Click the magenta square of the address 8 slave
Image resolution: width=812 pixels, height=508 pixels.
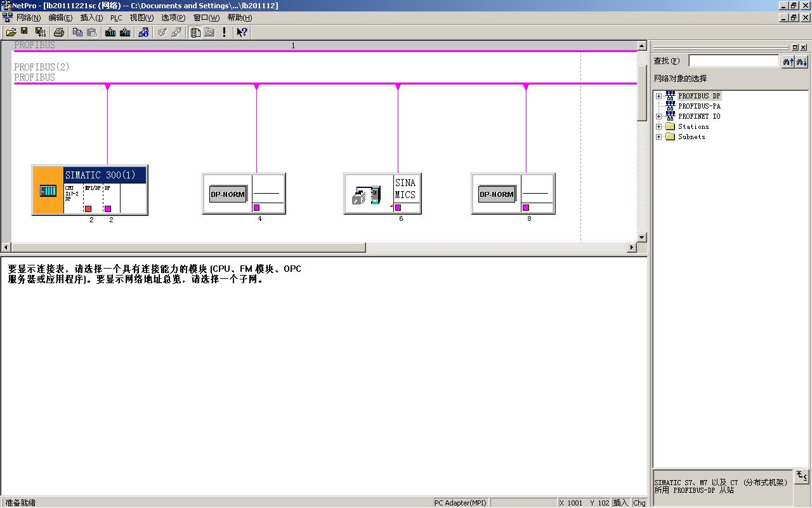[526, 208]
